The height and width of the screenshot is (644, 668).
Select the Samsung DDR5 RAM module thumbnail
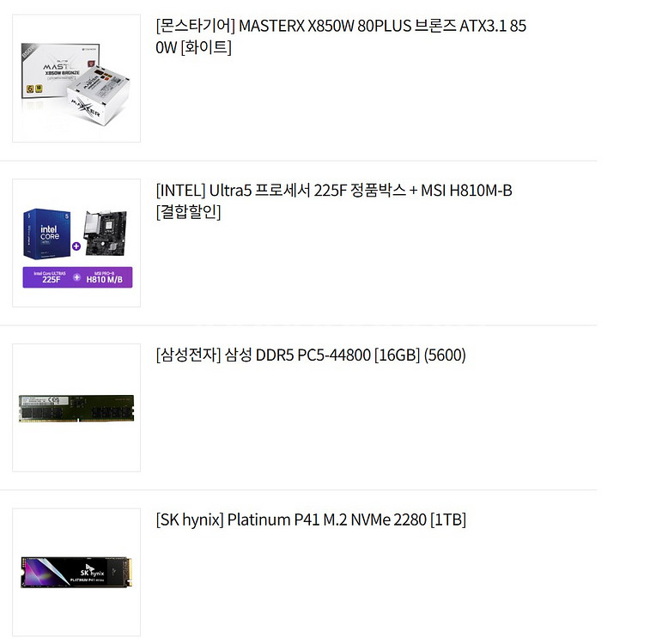(76, 408)
